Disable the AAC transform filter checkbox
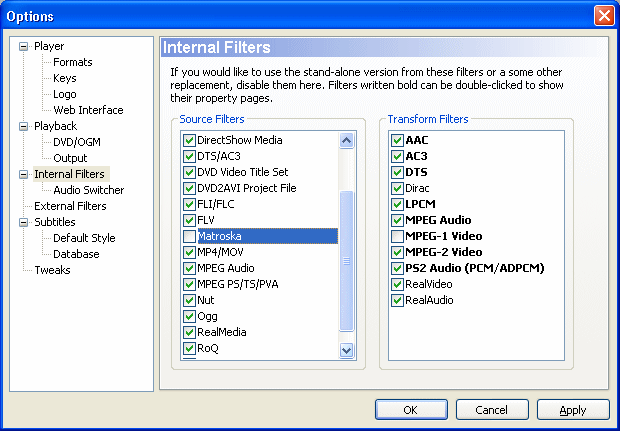 pyautogui.click(x=397, y=140)
